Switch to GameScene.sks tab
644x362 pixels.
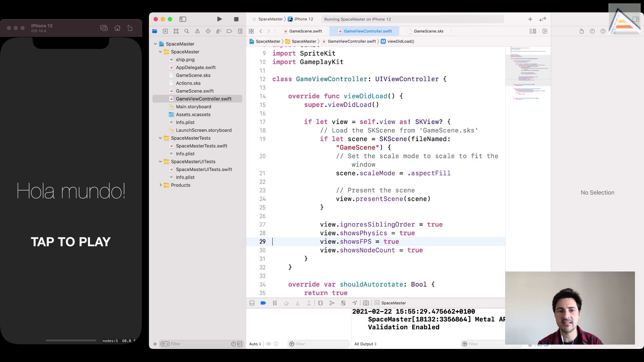pos(426,31)
